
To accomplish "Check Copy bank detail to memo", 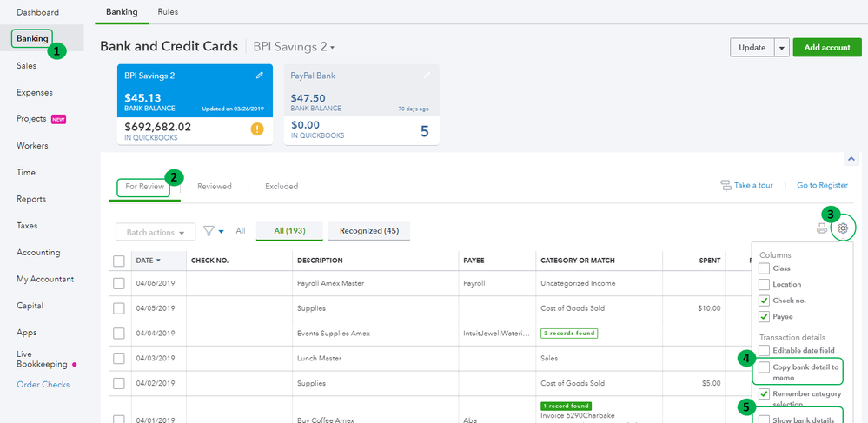I will (764, 367).
